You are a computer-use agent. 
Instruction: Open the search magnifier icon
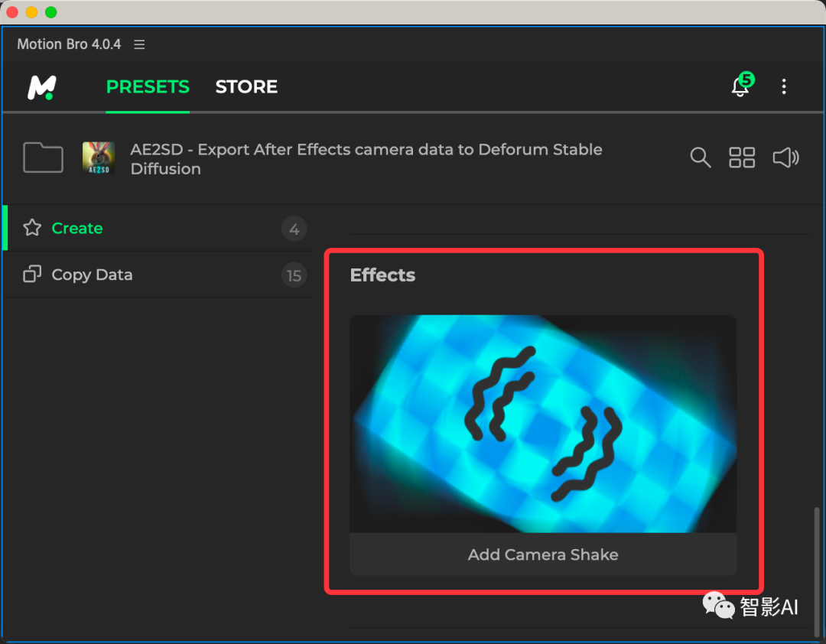click(700, 157)
